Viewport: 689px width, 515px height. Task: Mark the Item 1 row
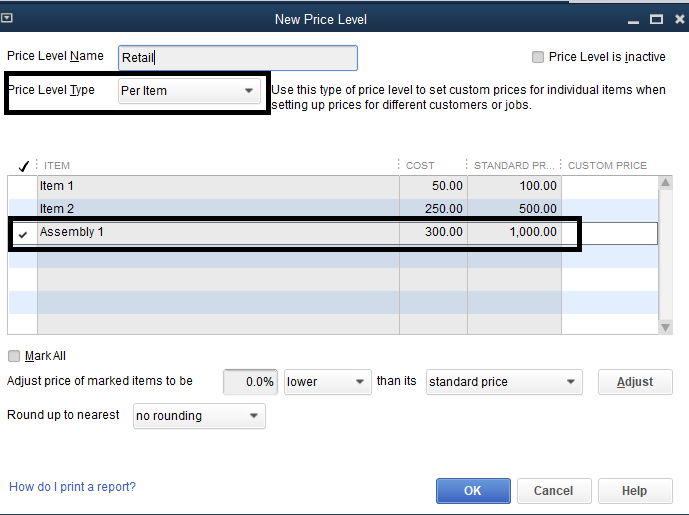[23, 186]
